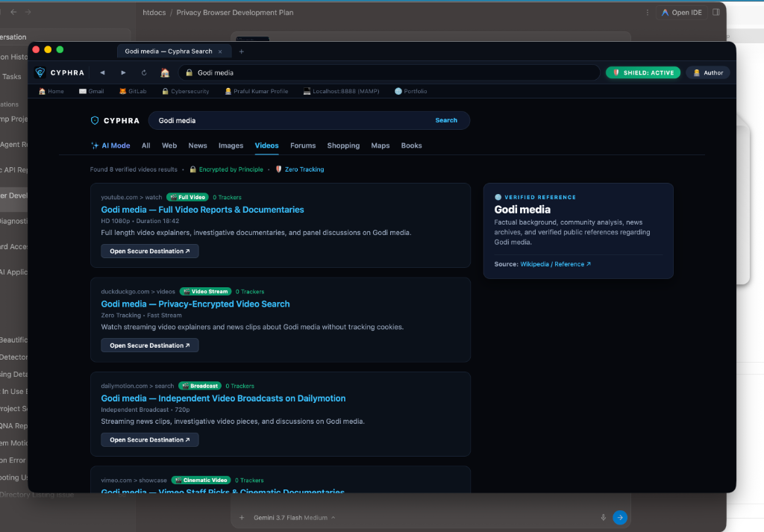
Task: Switch to the Books results tab
Action: point(411,145)
